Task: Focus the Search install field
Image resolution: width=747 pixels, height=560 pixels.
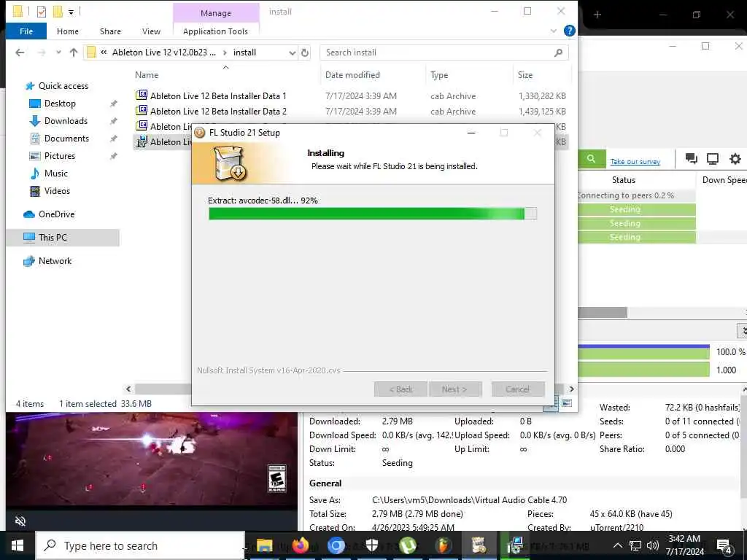Action: pos(444,52)
